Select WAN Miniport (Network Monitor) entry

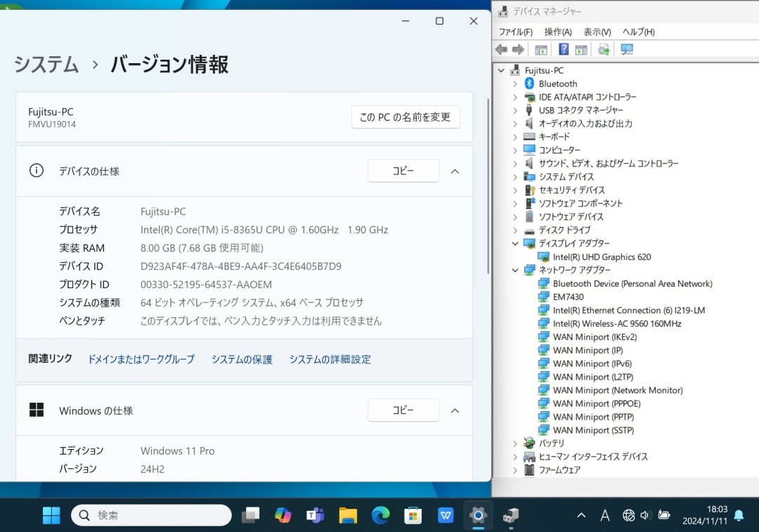coord(618,390)
